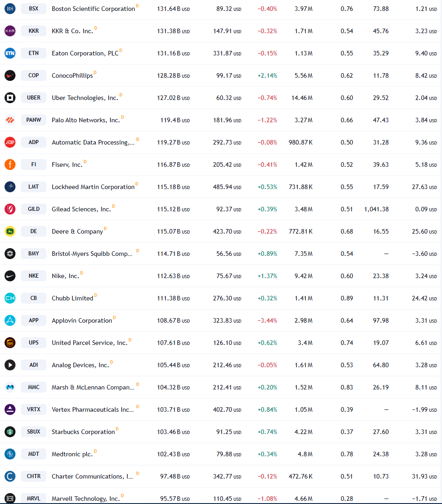Open Gilead Sciences, Inc. link

(81, 209)
